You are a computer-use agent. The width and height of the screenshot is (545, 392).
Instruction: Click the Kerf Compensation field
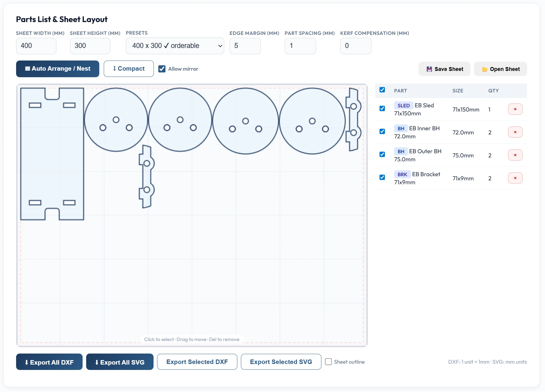click(355, 46)
